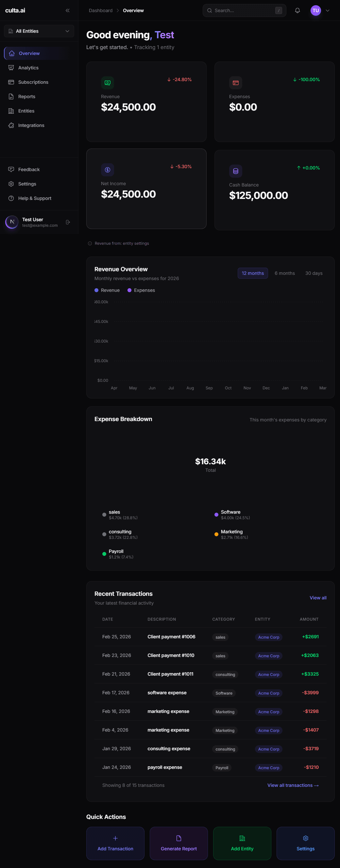Click the Net Income dollar icon
The width and height of the screenshot is (340, 868).
(107, 169)
